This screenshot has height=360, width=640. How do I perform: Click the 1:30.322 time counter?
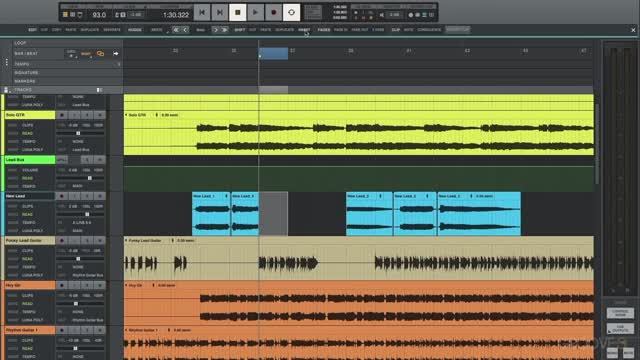pos(176,15)
